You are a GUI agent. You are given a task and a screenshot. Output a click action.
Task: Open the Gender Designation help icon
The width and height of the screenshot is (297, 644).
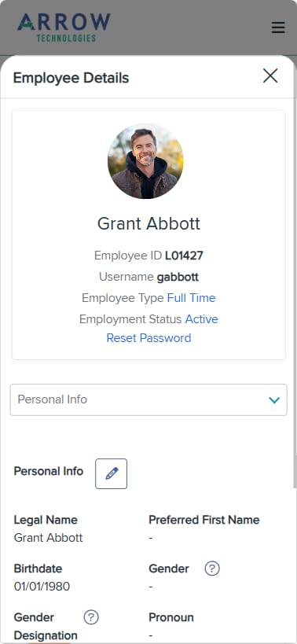pyautogui.click(x=91, y=617)
